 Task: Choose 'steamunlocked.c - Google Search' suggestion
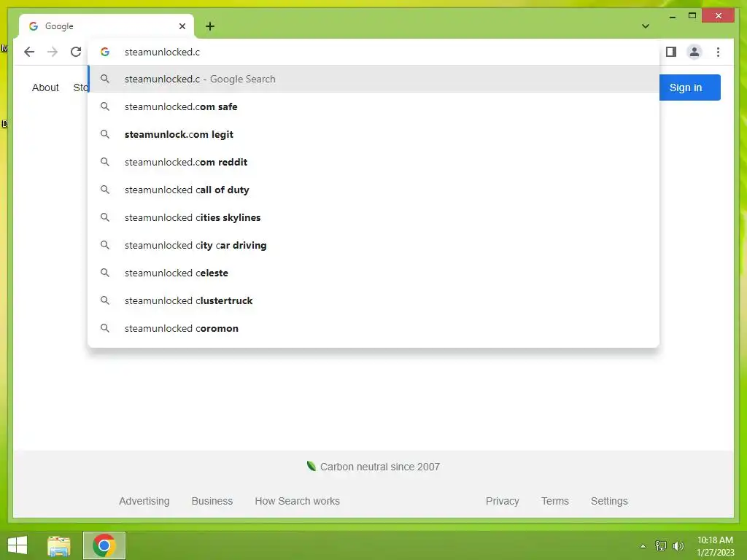point(373,79)
